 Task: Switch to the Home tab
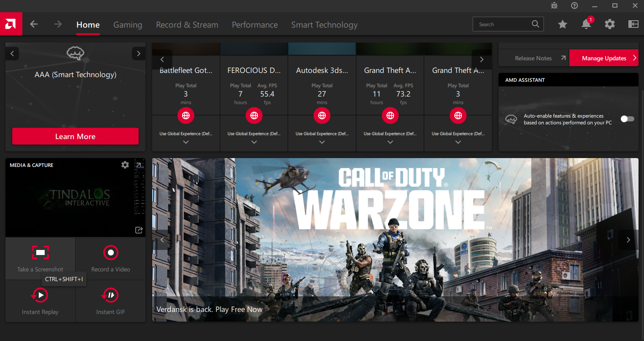[88, 25]
